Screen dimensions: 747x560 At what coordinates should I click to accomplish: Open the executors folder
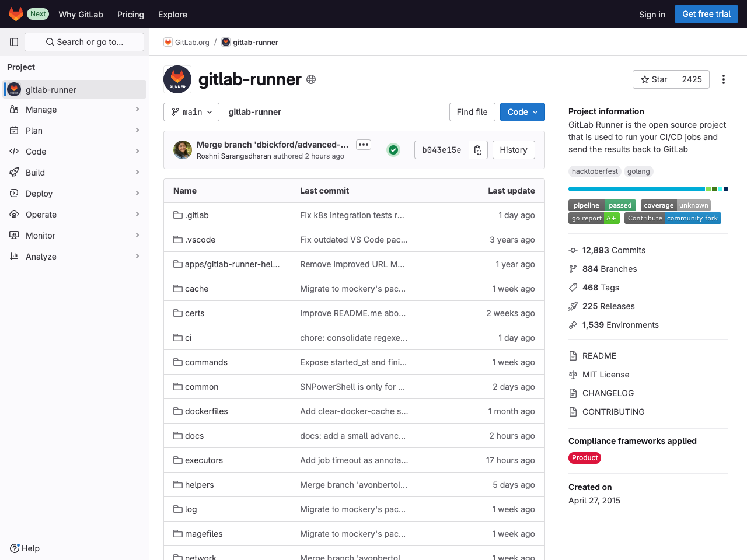204,460
